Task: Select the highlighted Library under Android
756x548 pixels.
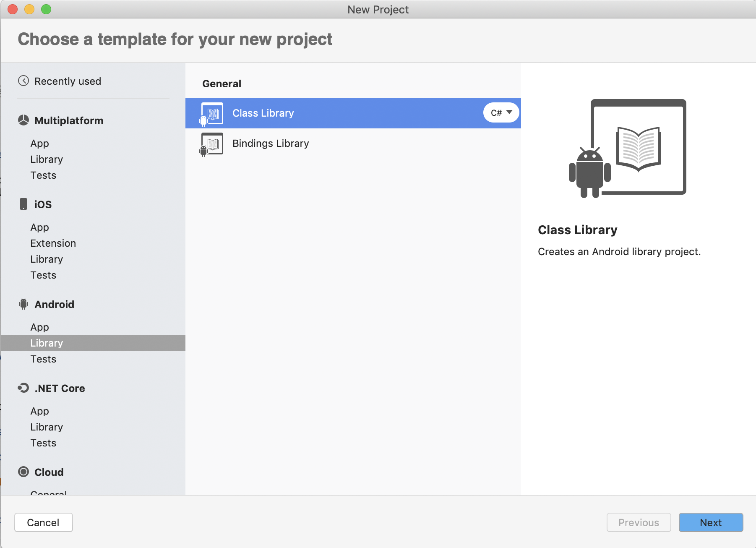Action: click(93, 343)
